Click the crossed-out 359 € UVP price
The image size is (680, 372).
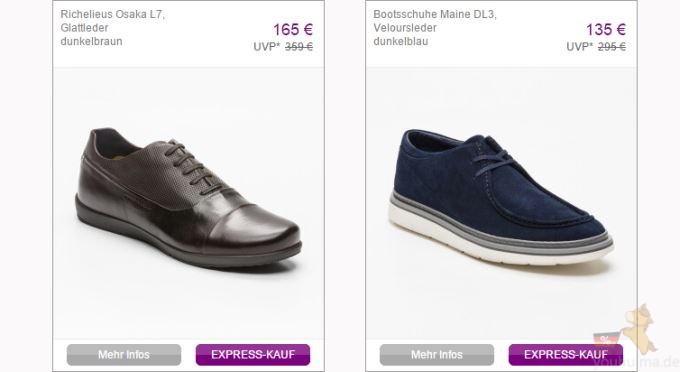point(299,46)
